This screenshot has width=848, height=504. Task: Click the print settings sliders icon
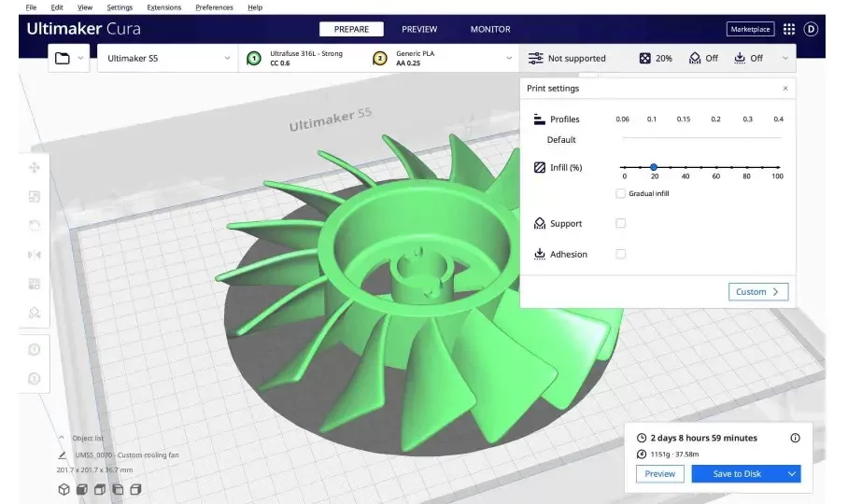click(x=535, y=58)
